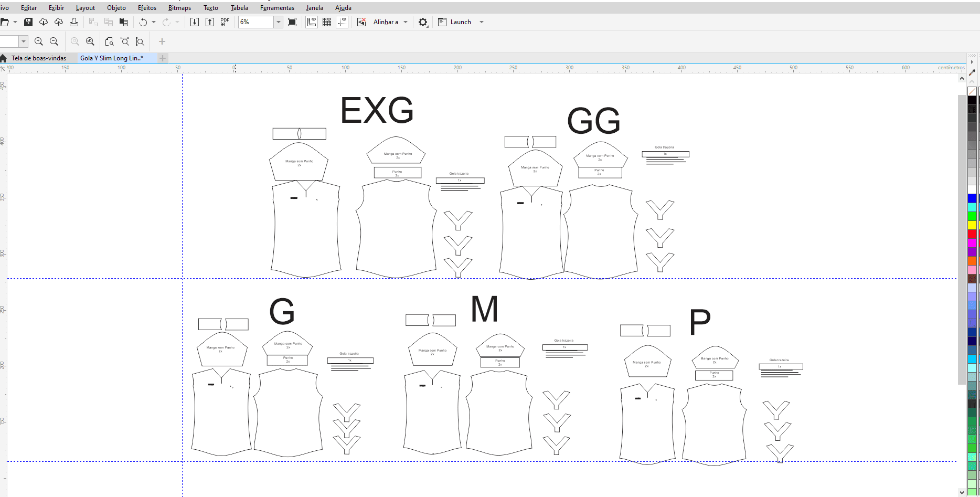Click the application launcher icon beside Launch
Image resolution: width=980 pixels, height=497 pixels.
(442, 22)
